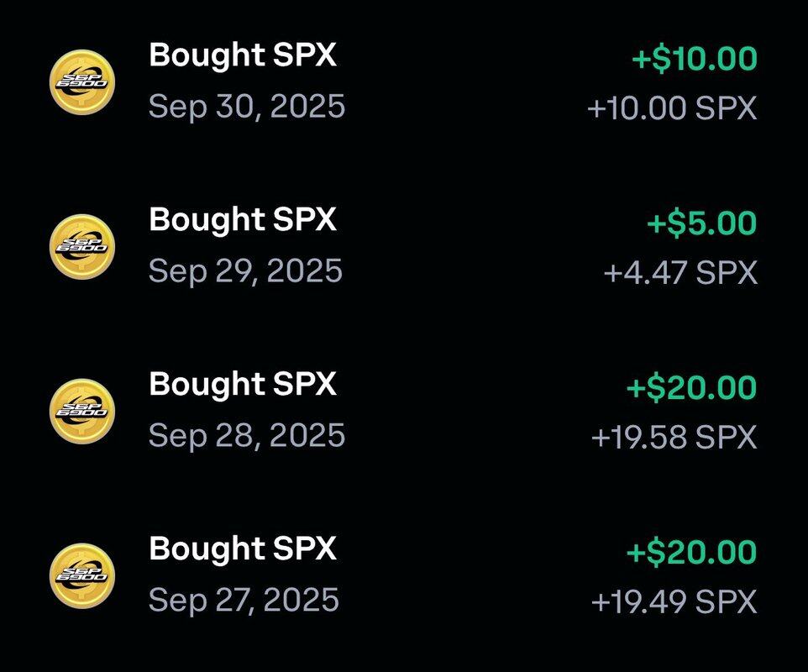Click the SPX coin icon for Sep 29

81,247
